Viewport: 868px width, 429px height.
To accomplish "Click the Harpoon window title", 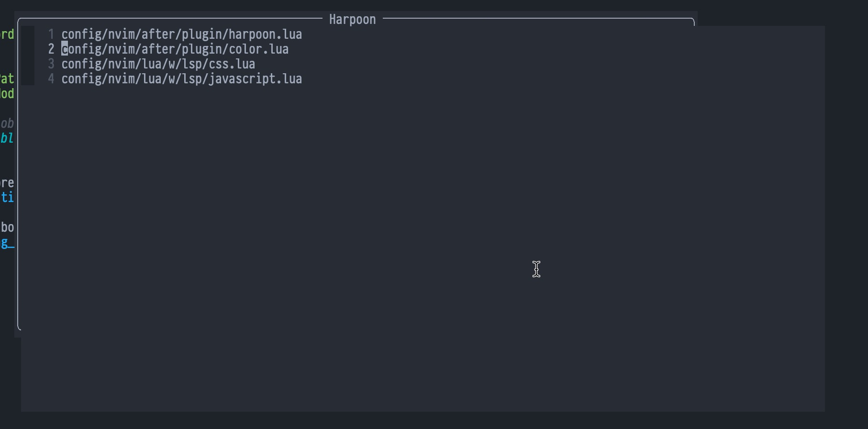I will pyautogui.click(x=352, y=19).
